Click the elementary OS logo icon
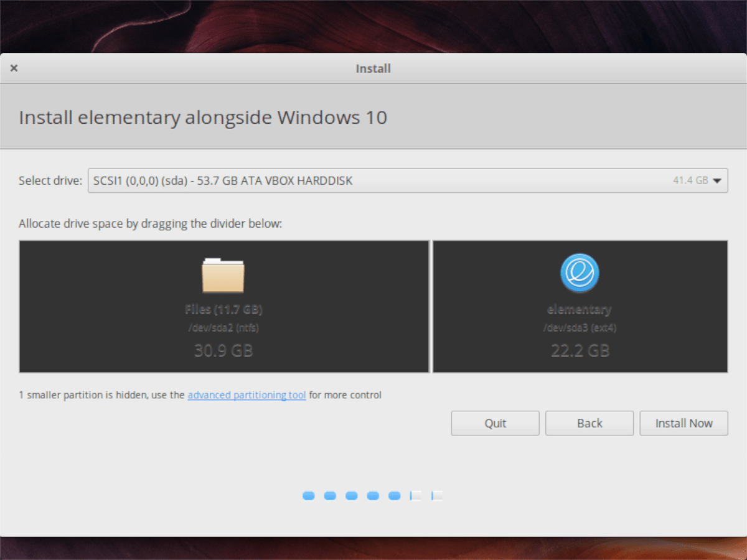747x560 pixels. (580, 273)
